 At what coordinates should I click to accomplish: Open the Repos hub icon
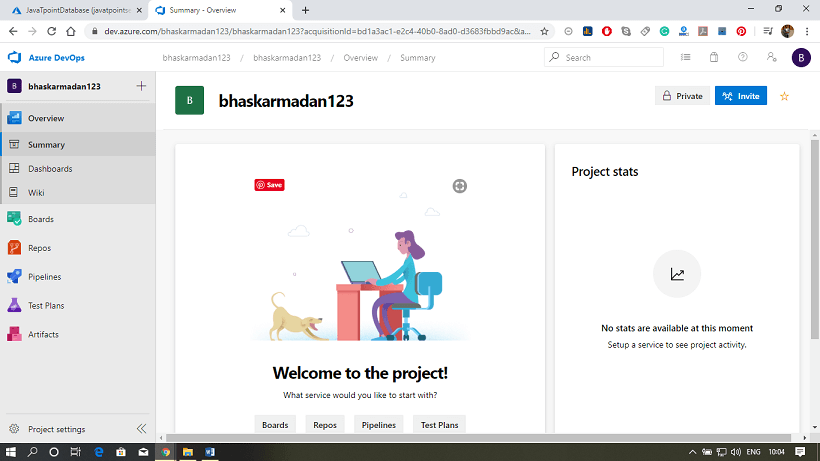(x=14, y=248)
